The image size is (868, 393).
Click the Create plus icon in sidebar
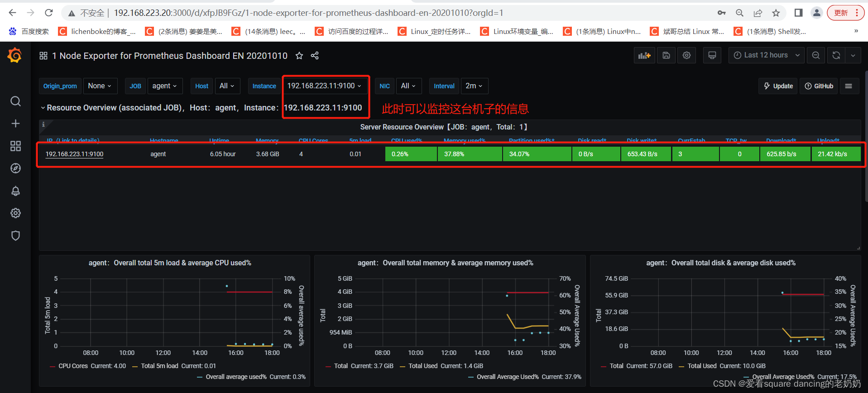[15, 124]
